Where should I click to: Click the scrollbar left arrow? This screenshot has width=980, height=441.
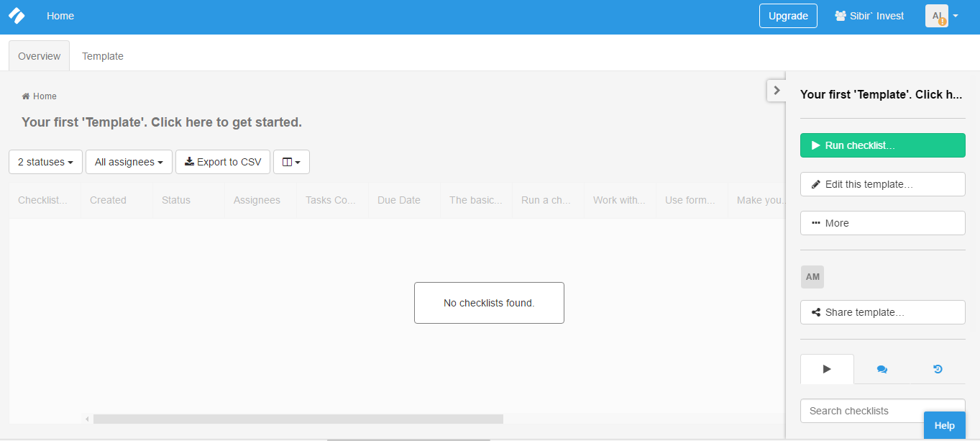[x=87, y=419]
